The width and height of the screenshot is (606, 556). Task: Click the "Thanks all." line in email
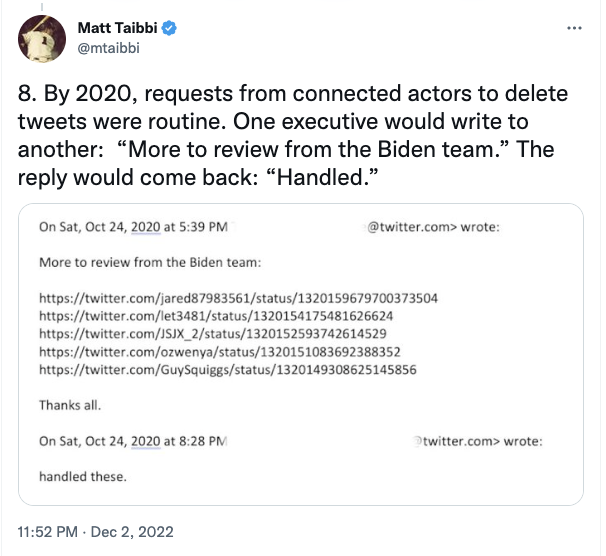pos(71,406)
